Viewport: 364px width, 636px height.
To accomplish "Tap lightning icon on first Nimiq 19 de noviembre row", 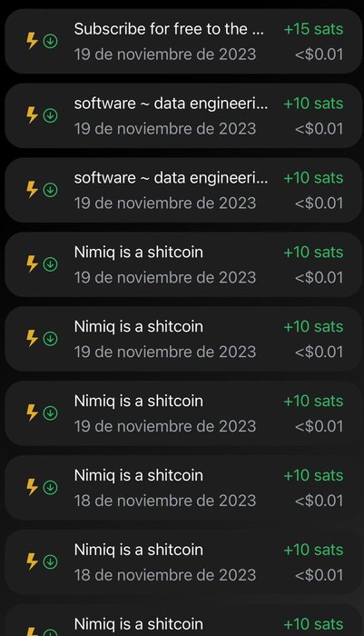I will click(32, 264).
